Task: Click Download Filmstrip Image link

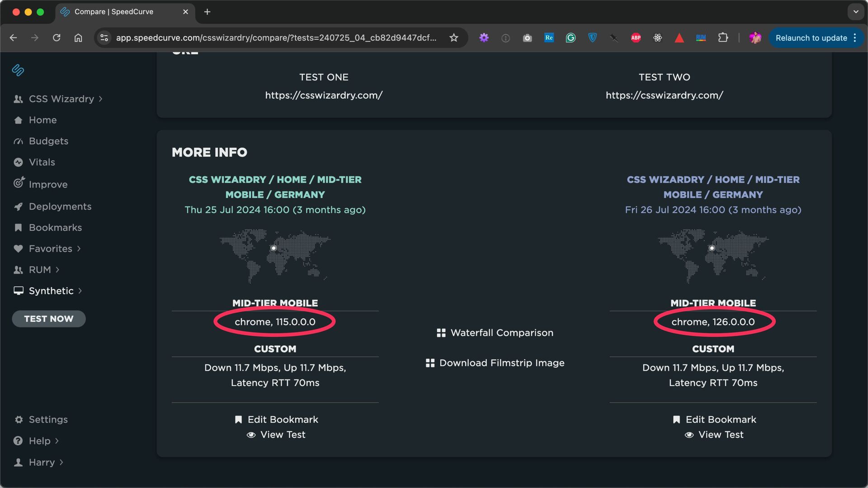Action: [x=495, y=363]
